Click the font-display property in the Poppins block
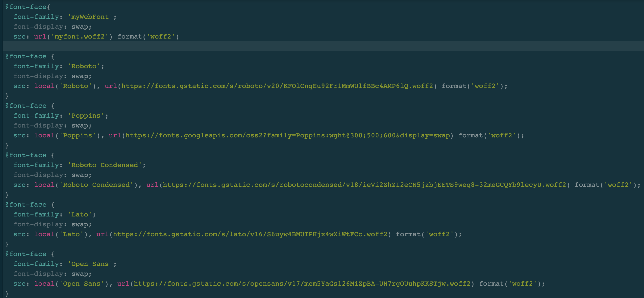Screen dimensions: 644x298 (38, 126)
